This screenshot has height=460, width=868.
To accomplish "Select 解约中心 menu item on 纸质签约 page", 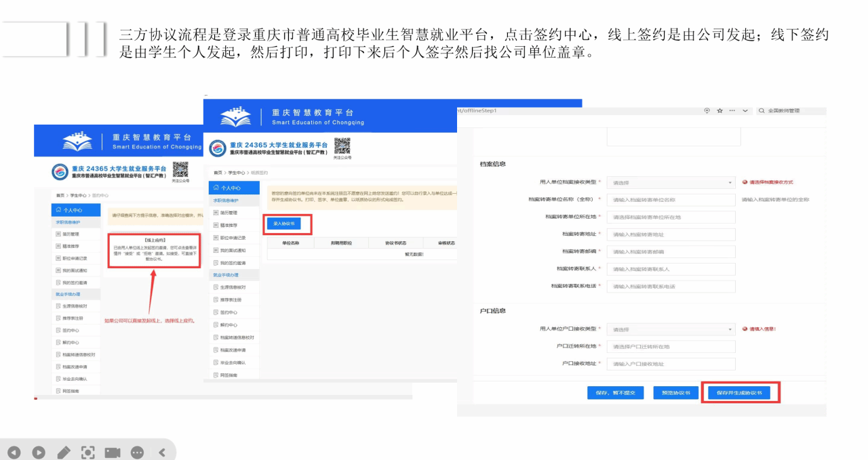I will click(x=234, y=325).
